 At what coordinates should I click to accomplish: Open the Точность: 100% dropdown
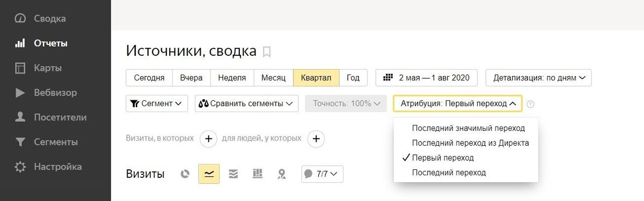coord(346,103)
